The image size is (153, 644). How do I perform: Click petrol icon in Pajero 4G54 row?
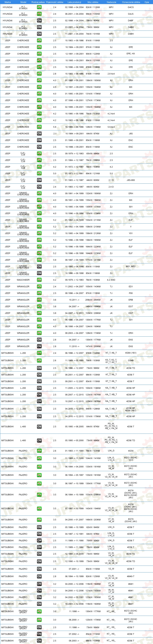pos(39,451)
